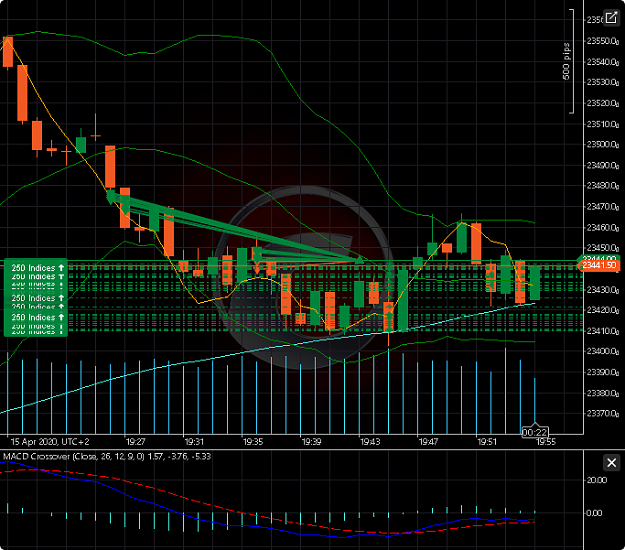Click the 23450.0 price axis label
The width and height of the screenshot is (625, 550).
(603, 248)
